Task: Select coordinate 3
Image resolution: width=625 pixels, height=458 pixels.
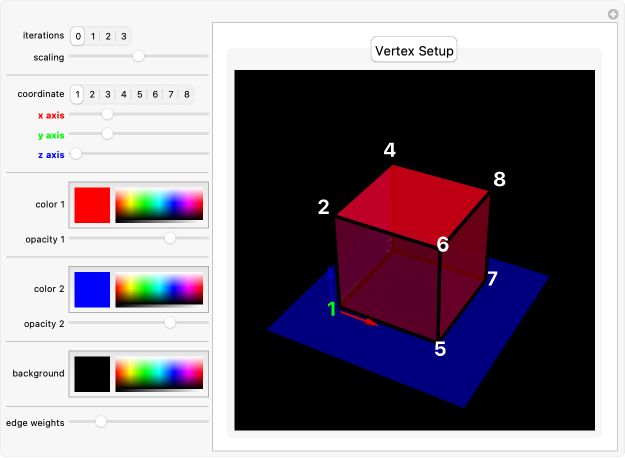Action: coord(108,94)
